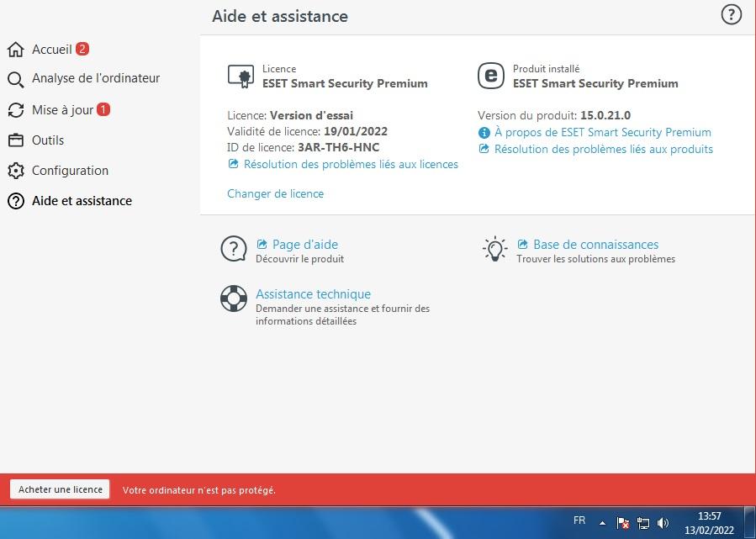Click the red badge 1 next to Mise à jour
756x539 pixels.
103,109
